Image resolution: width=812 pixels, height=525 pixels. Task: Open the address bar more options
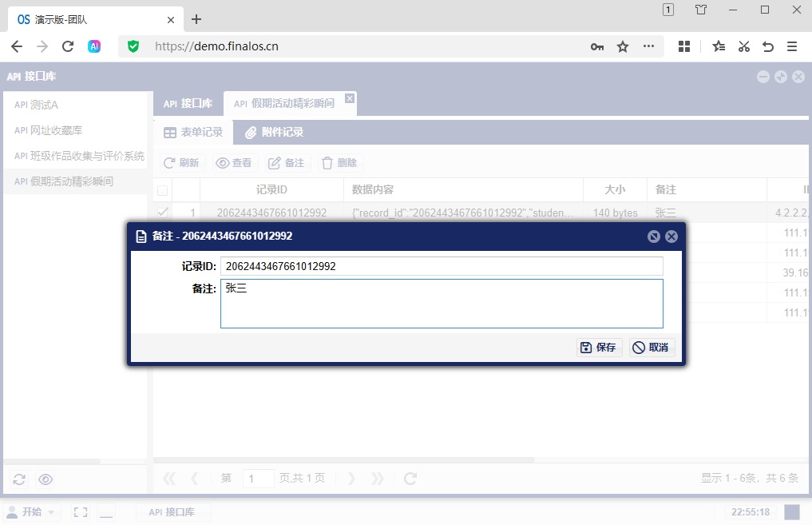pos(648,46)
